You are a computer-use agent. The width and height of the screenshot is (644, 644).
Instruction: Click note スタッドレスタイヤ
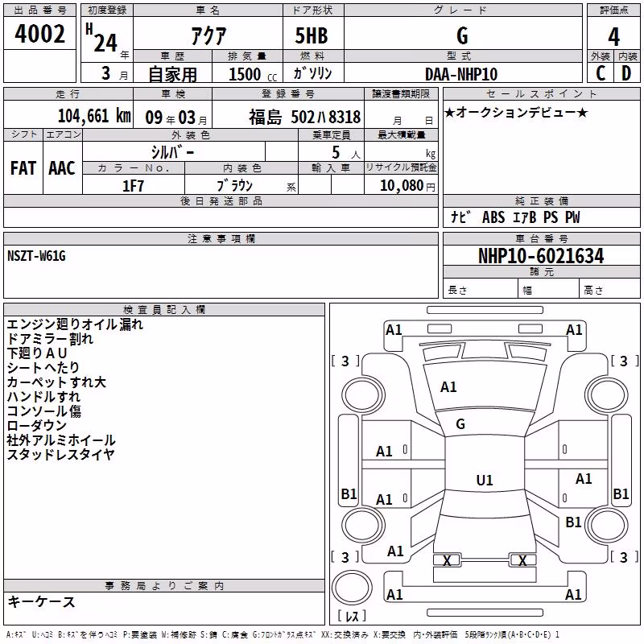pos(60,454)
